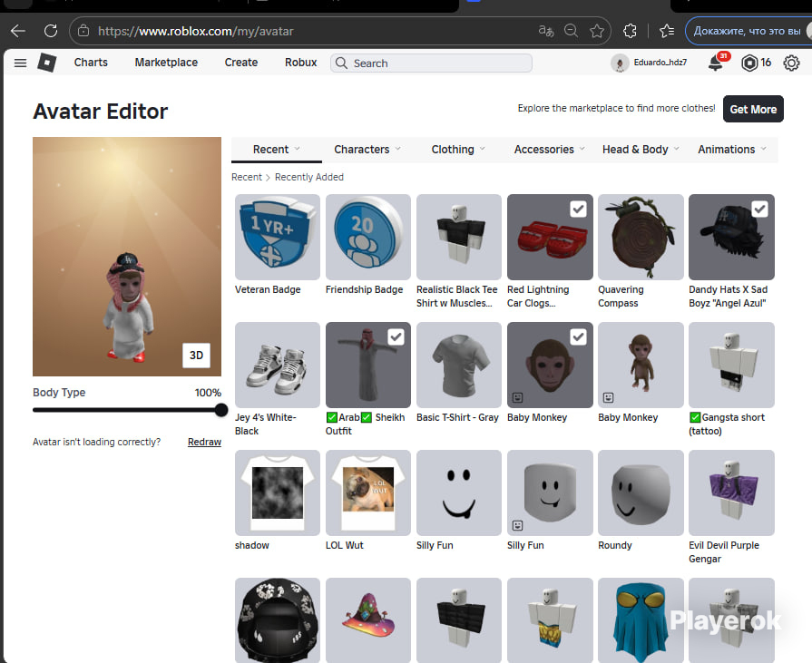Click the Roblox search field
The image size is (812, 663).
click(x=435, y=63)
